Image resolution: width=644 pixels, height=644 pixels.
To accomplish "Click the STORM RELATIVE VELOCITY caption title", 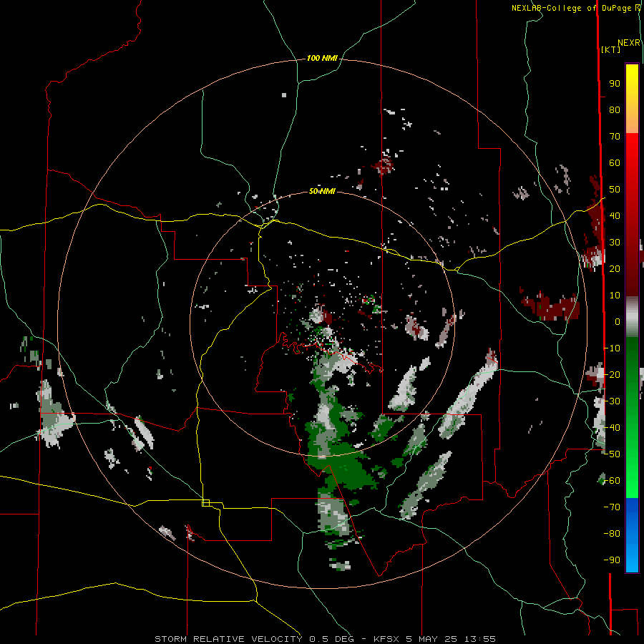I will coord(228,639).
